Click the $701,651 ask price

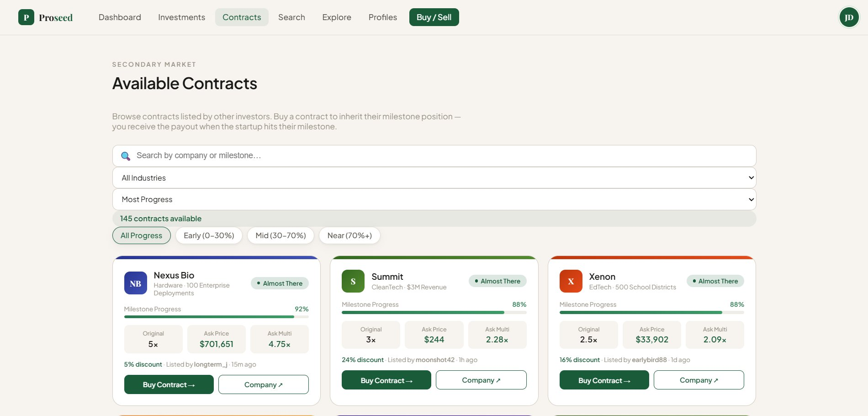click(x=217, y=344)
